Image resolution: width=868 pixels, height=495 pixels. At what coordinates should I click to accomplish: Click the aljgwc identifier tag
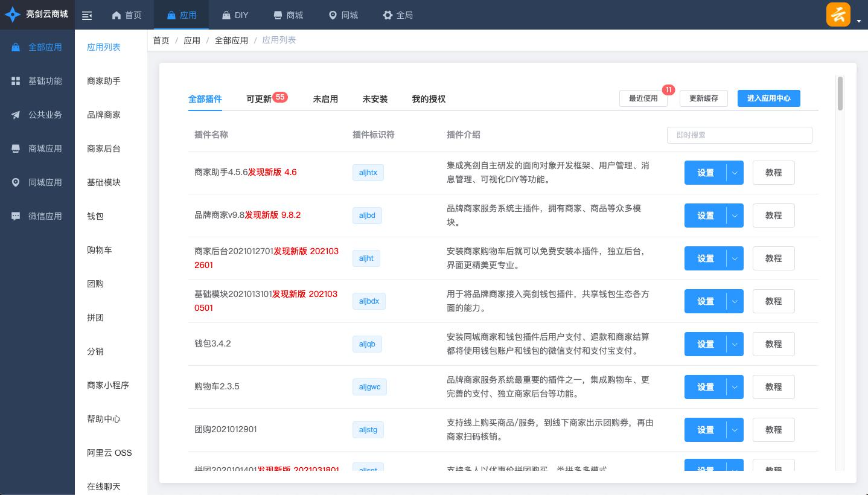pyautogui.click(x=369, y=387)
